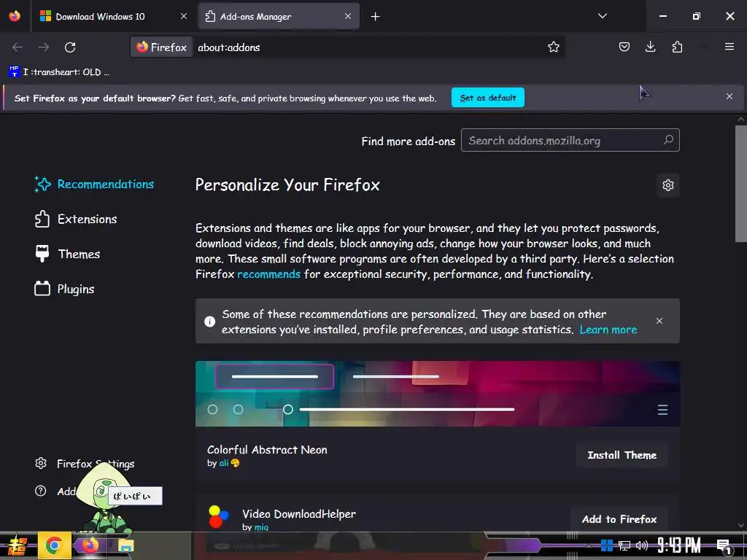Click Add to Firefox for Video DownloadHelper

(x=619, y=519)
